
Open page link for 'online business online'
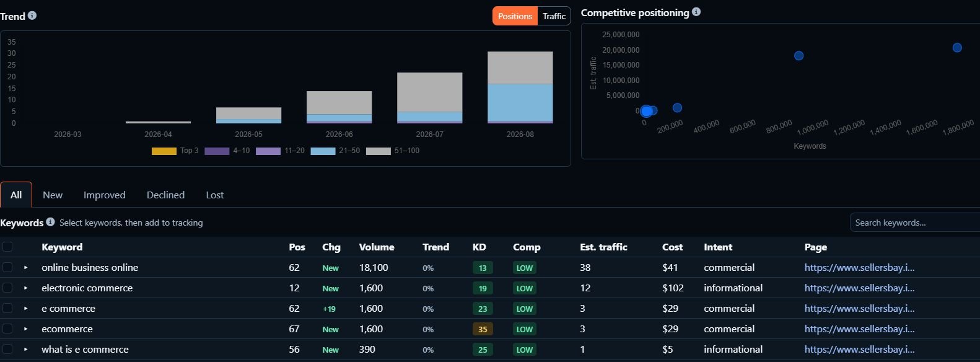click(x=859, y=267)
